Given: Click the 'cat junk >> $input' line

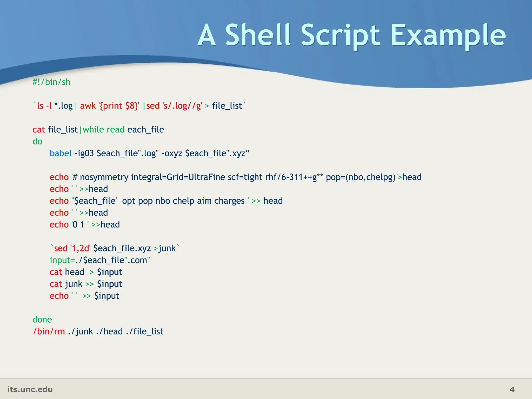Looking at the screenshot, I should 86,284.
